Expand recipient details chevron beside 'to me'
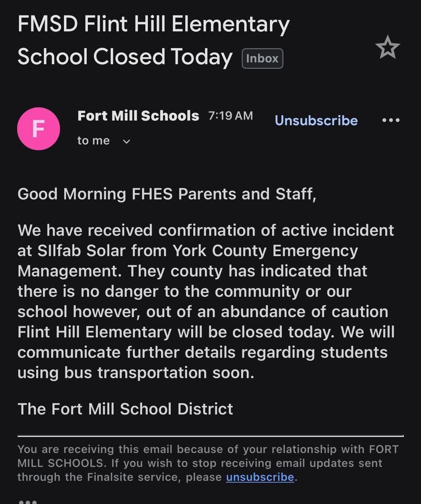 (x=126, y=141)
